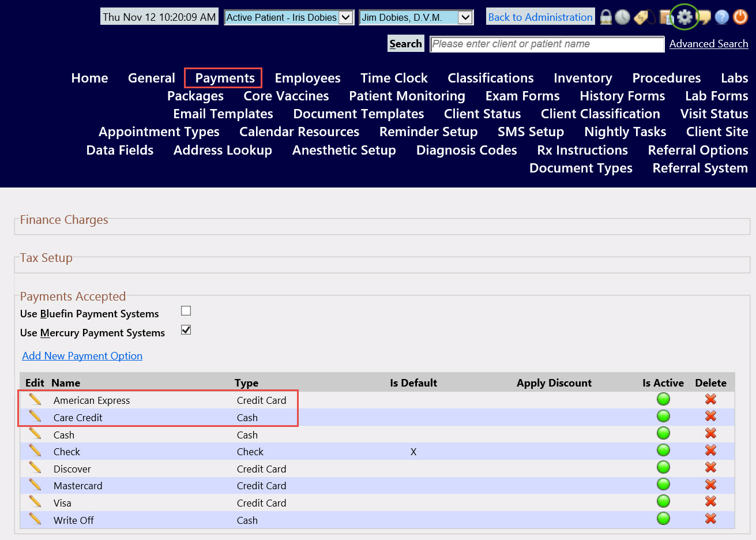Uncheck Use Mercury Payment Systems

click(x=186, y=329)
